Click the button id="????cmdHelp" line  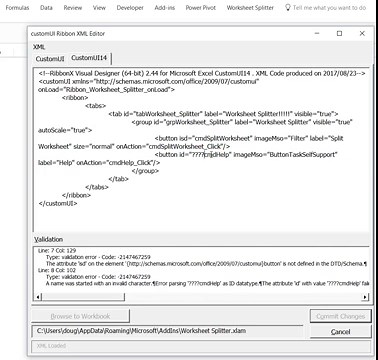click(x=246, y=155)
